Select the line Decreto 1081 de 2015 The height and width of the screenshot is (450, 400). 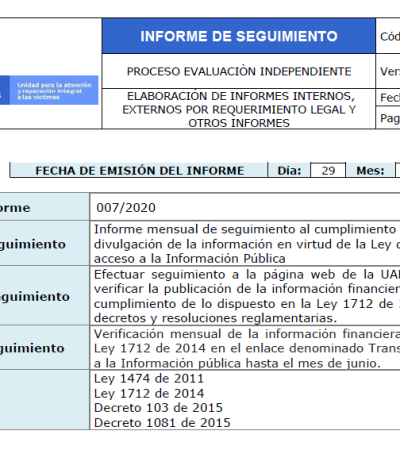click(x=162, y=423)
